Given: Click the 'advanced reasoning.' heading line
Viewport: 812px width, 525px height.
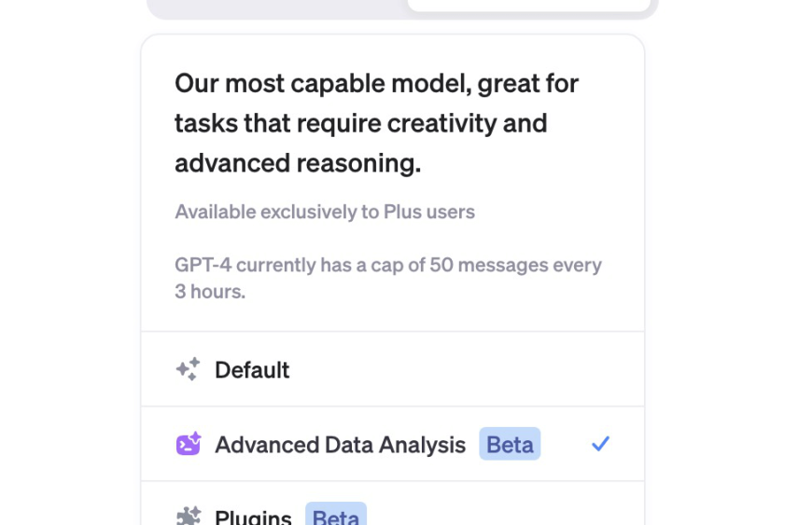Looking at the screenshot, I should (x=298, y=163).
